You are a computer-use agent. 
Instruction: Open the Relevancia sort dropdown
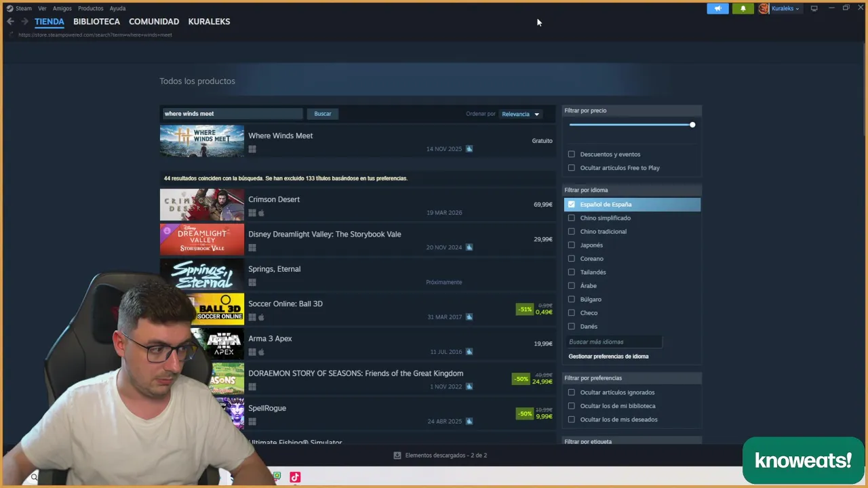click(x=520, y=114)
